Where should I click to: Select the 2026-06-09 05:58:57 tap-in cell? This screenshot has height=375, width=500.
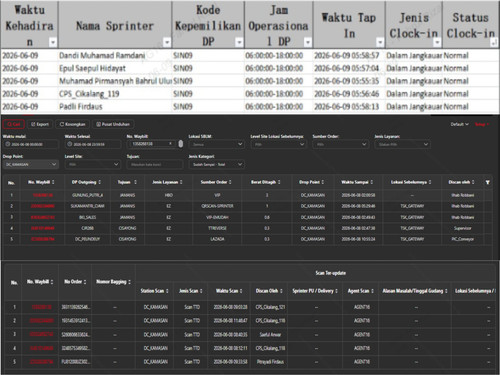pos(349,55)
